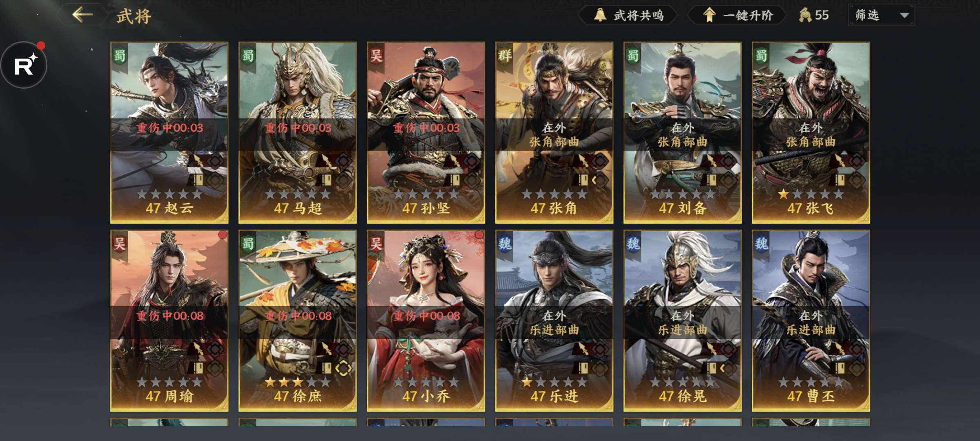Click the red notification dot on 周瑜 card

(223, 235)
